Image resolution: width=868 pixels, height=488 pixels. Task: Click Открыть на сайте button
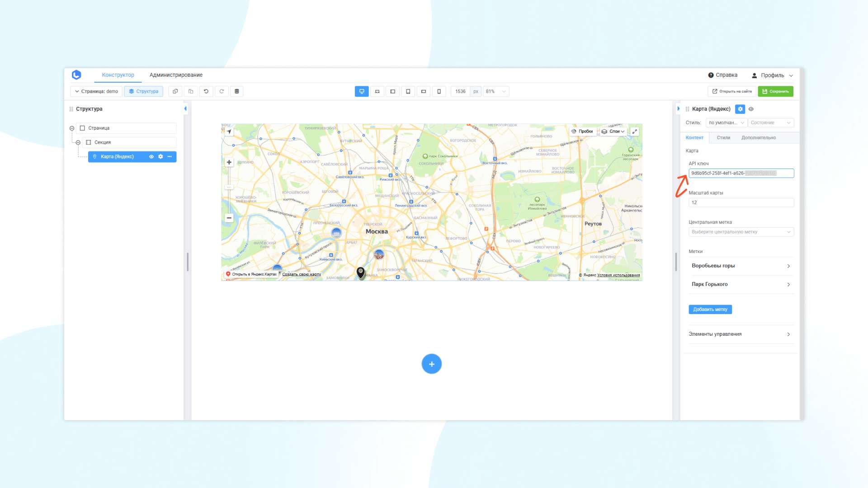(732, 91)
